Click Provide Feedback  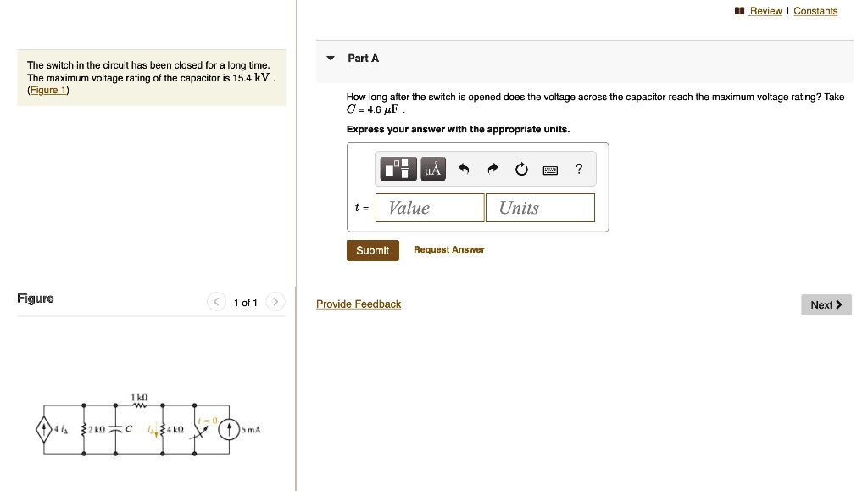[359, 304]
